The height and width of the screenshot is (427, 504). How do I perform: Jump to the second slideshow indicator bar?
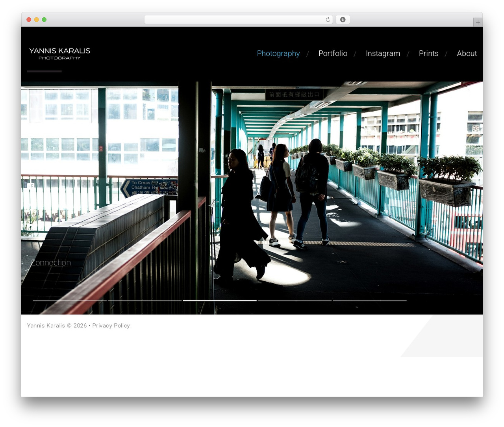145,301
